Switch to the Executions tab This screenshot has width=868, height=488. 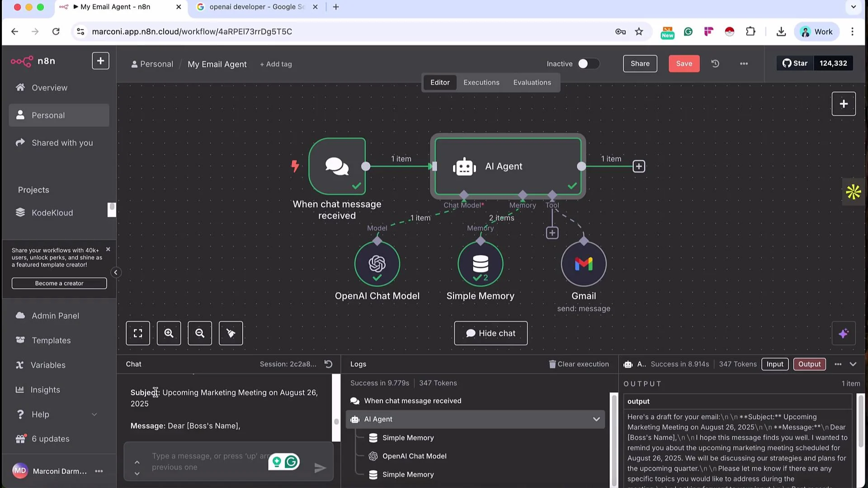481,83
